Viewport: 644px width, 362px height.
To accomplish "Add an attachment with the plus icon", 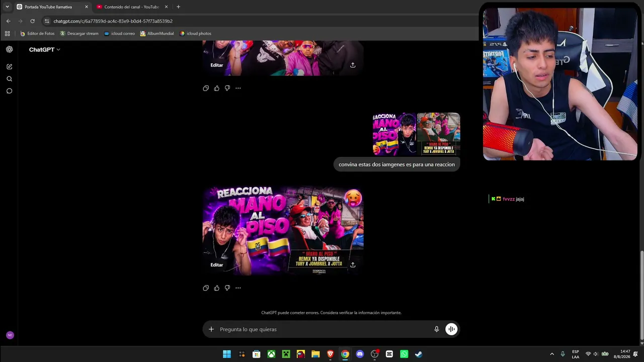I will coord(211,329).
